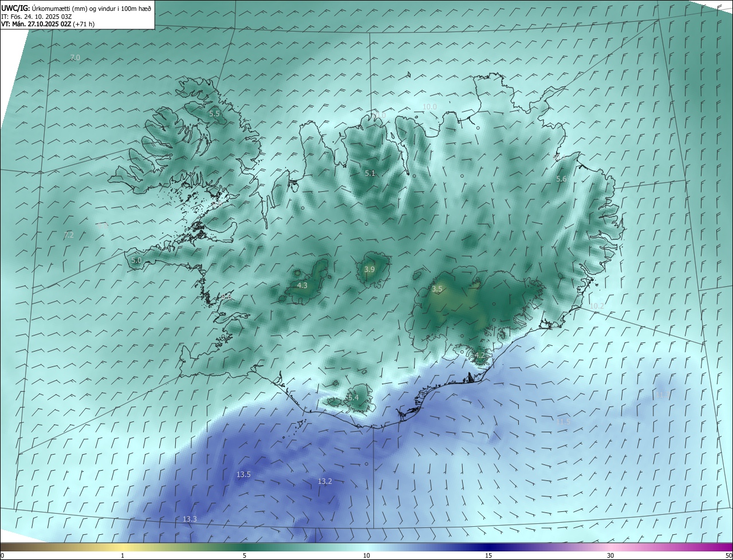Select the valid time line 'VT: Mán. 27.10.2025 02Z'
Image resolution: width=733 pixels, height=560 pixels.
point(36,24)
